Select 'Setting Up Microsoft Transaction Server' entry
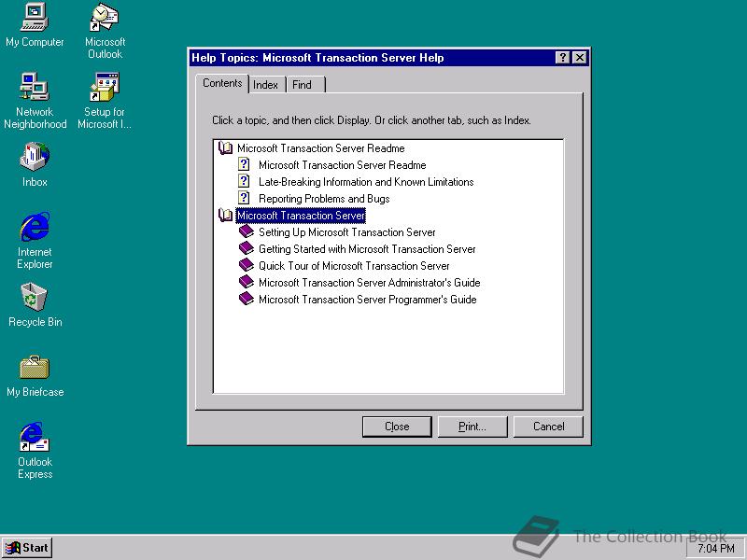 point(346,232)
